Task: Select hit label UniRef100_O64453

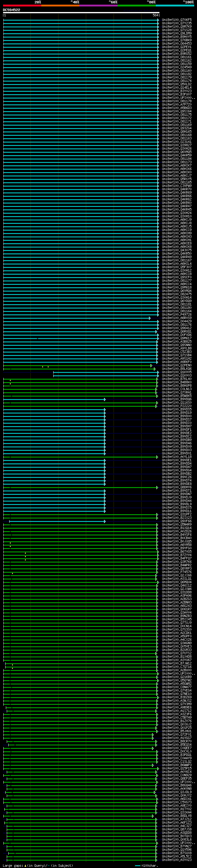Action: click(x=177, y=43)
